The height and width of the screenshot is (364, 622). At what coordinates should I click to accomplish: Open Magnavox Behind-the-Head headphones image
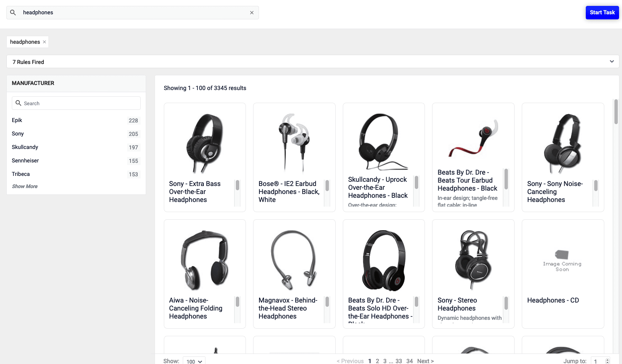[x=294, y=260]
